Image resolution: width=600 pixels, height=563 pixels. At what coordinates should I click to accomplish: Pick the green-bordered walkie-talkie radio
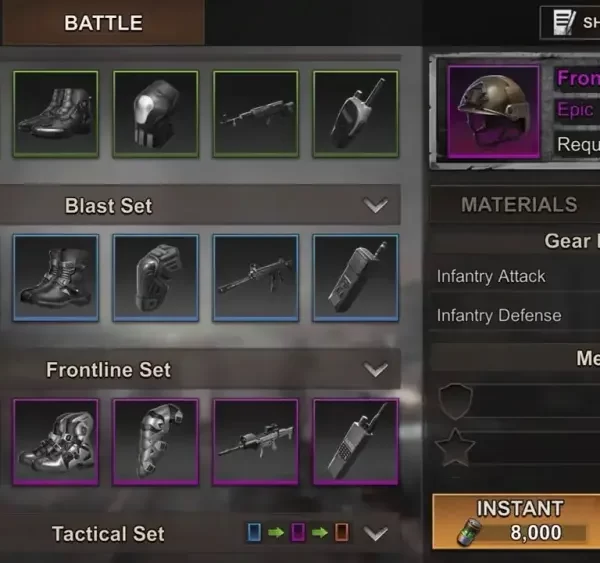click(355, 114)
